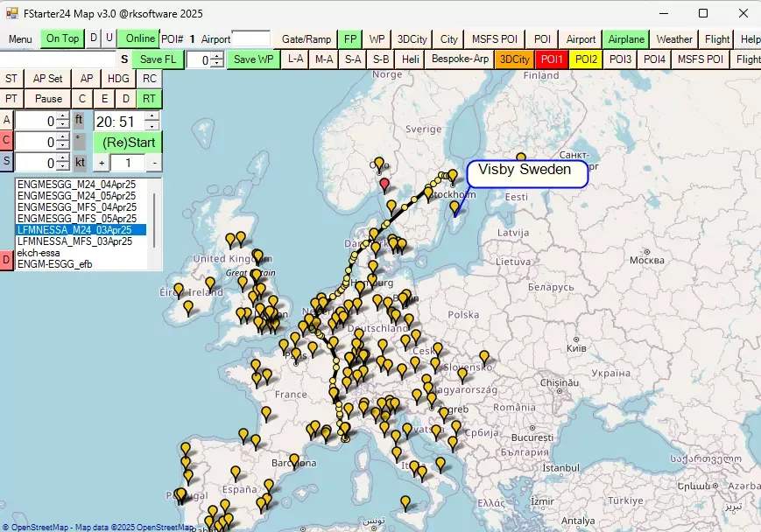
Task: Click the red map marker near Oslo
Action: click(384, 184)
